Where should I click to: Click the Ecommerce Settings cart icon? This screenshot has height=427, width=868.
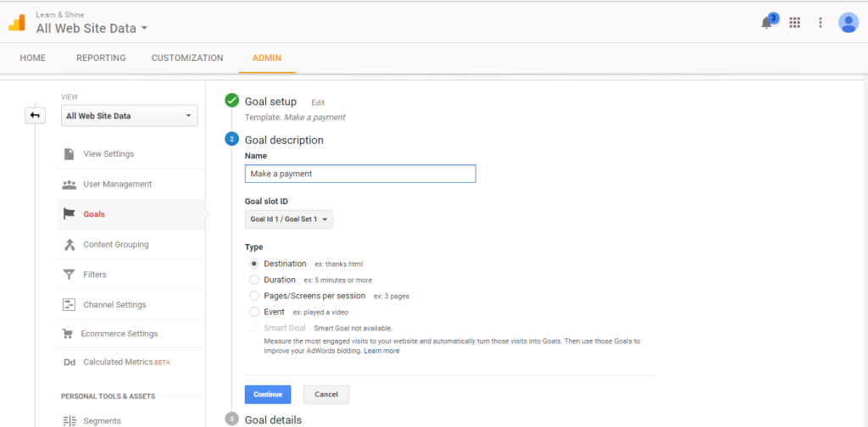point(68,334)
